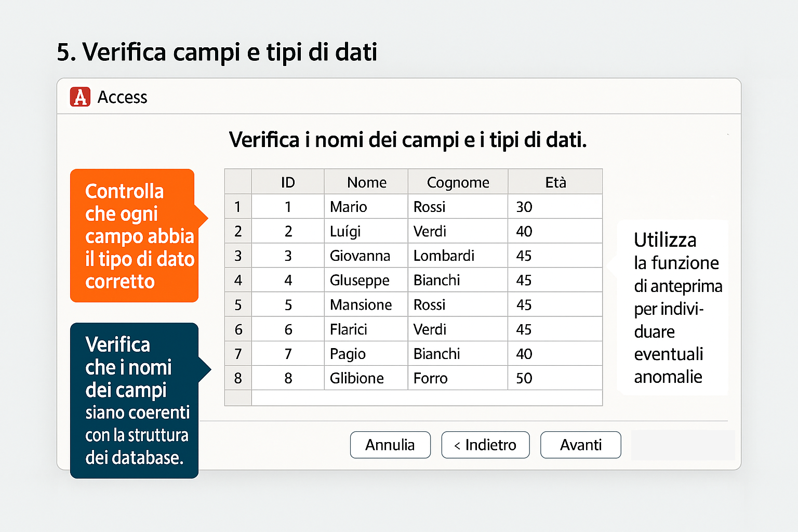Click the cell containing Mario
Image resolution: width=798 pixels, height=532 pixels.
point(366,207)
